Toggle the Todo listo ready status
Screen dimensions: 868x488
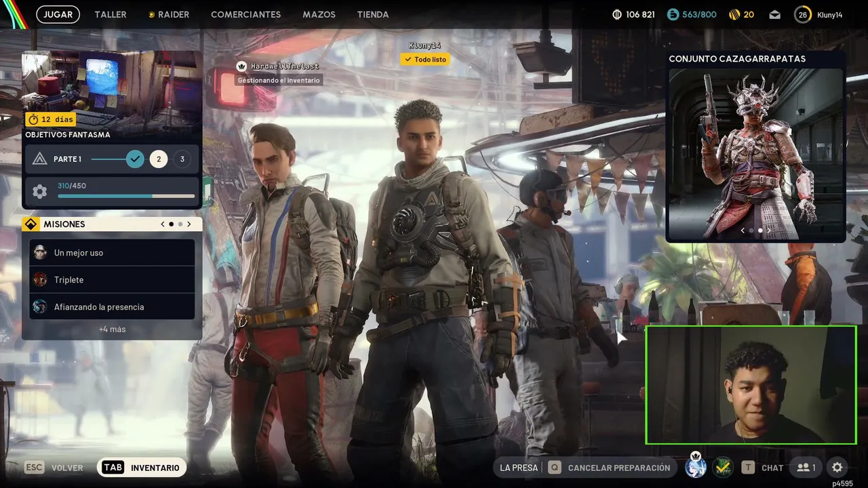point(425,60)
